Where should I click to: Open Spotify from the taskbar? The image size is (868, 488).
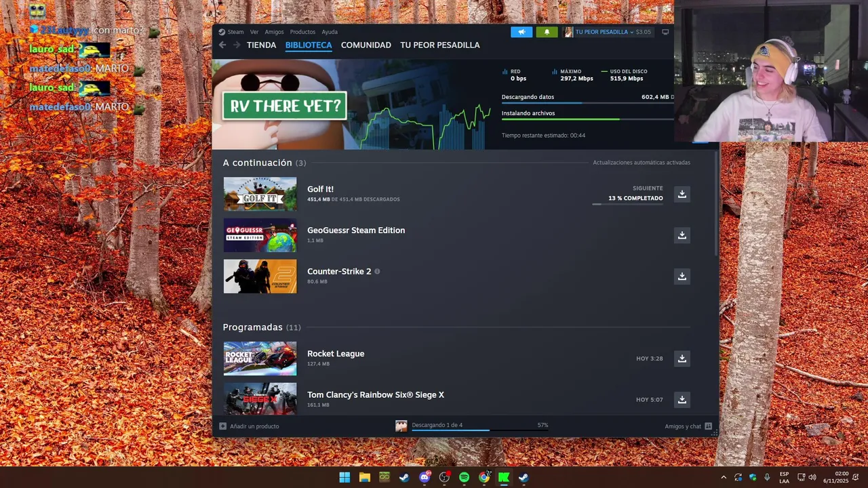pos(464,477)
